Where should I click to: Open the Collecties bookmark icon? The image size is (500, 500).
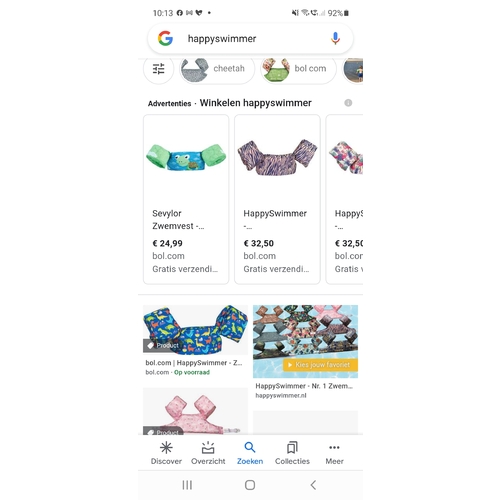pyautogui.click(x=292, y=448)
